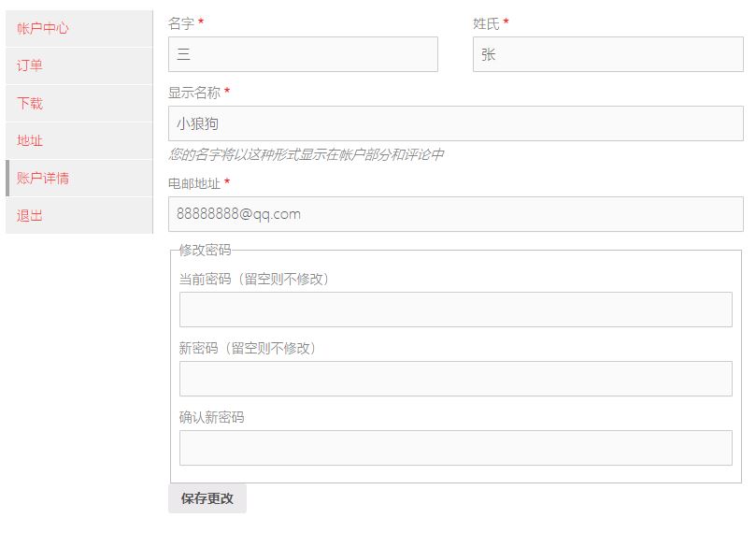The width and height of the screenshot is (756, 533).
Task: Click into the 新密码 field
Action: click(x=456, y=379)
